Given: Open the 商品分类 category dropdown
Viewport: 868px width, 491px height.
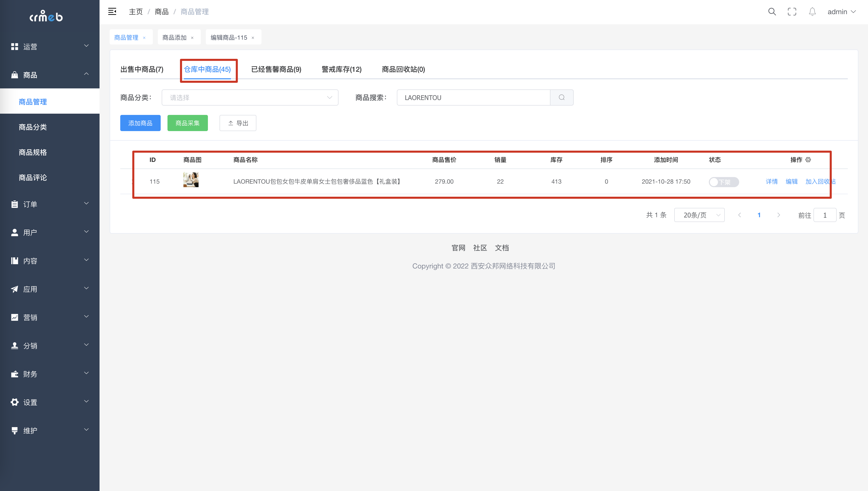Looking at the screenshot, I should click(250, 97).
